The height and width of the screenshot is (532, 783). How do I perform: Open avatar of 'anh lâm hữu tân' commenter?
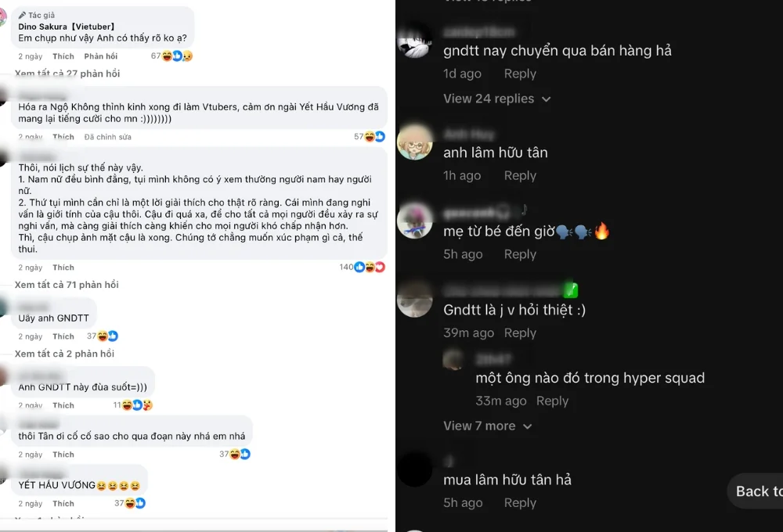(x=415, y=142)
